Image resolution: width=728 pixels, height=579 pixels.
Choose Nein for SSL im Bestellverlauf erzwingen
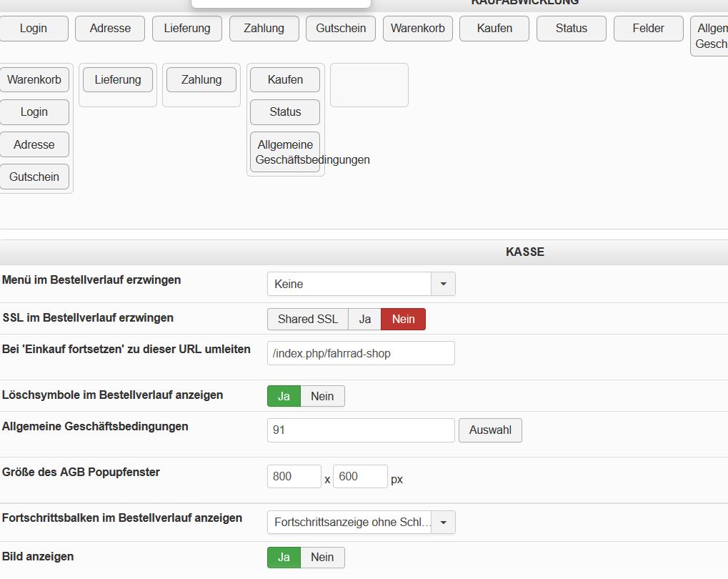[x=403, y=320]
